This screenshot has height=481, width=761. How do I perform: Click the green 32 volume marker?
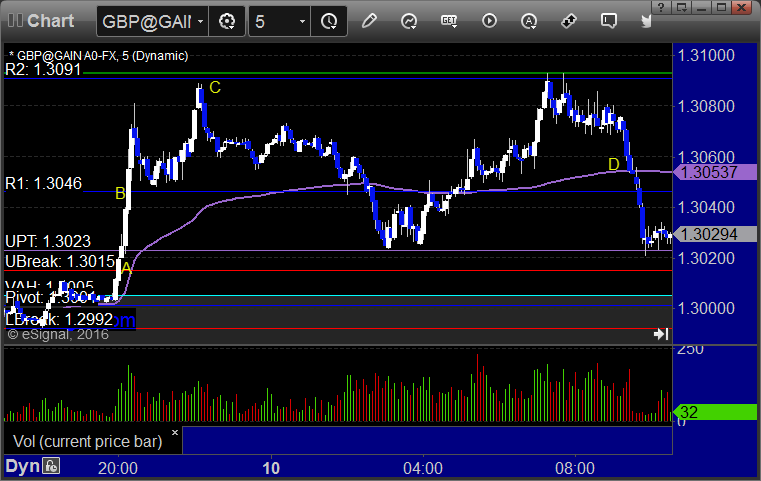coord(715,412)
